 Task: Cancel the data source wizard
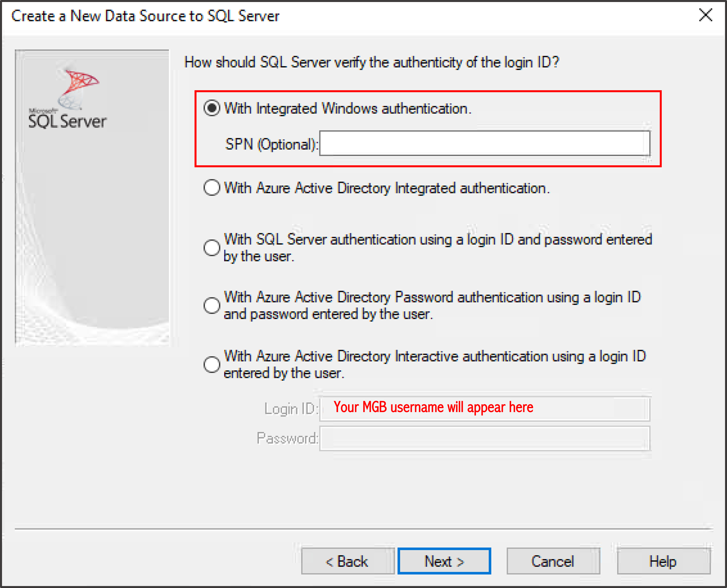(553, 561)
